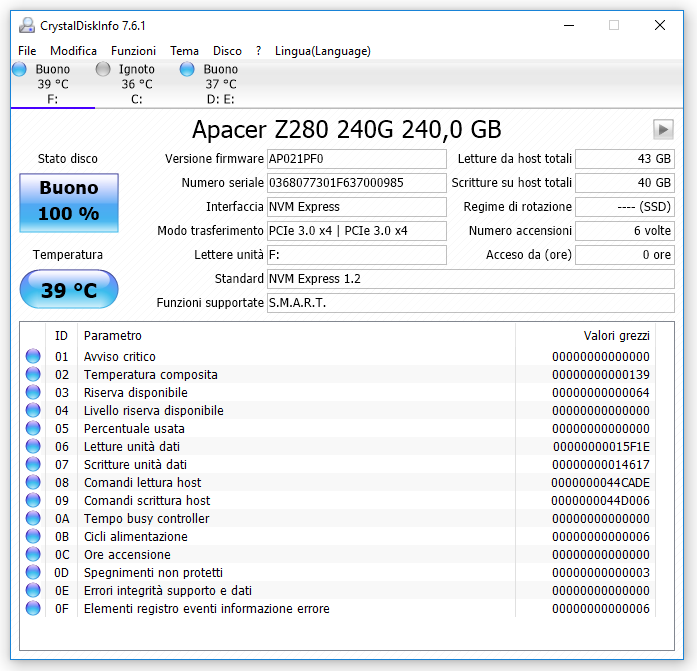The height and width of the screenshot is (671, 697).
Task: Select the Cicli alimentazione parameter text
Action: [x=136, y=536]
